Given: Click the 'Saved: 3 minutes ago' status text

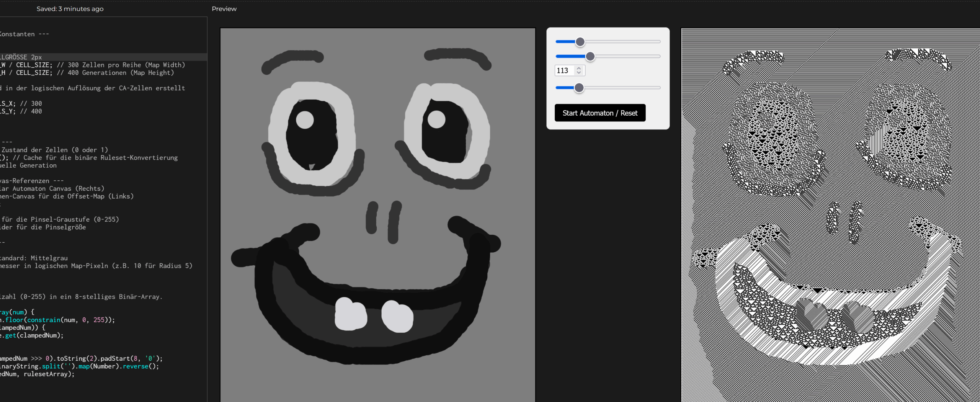Looking at the screenshot, I should pyautogui.click(x=70, y=9).
